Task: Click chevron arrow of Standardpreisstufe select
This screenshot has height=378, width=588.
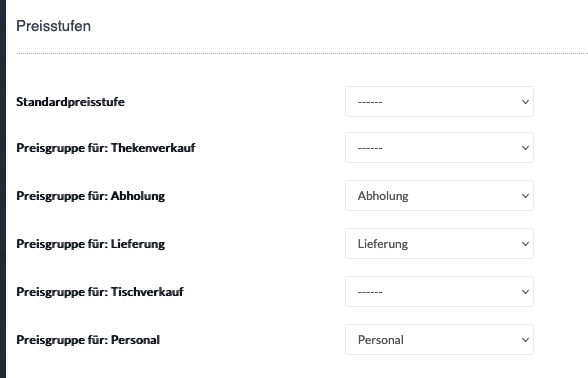Action: [x=525, y=102]
